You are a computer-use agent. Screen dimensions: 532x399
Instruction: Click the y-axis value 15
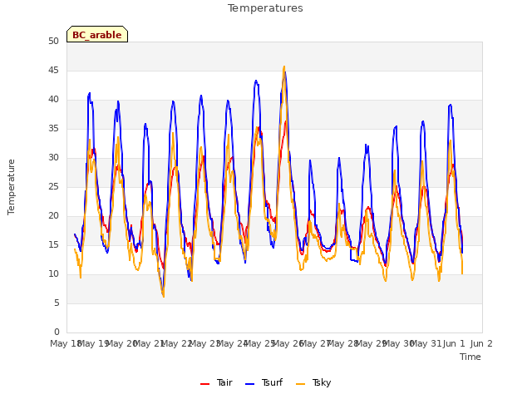(53, 244)
